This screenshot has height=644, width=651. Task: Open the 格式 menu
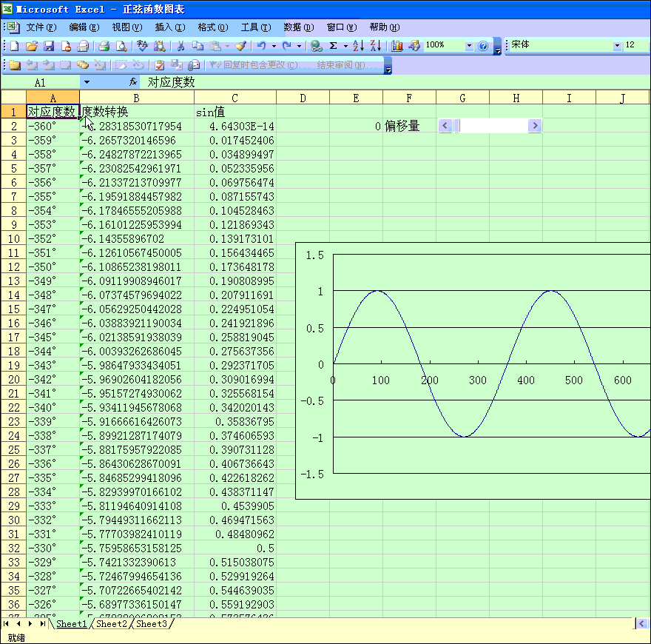point(212,27)
